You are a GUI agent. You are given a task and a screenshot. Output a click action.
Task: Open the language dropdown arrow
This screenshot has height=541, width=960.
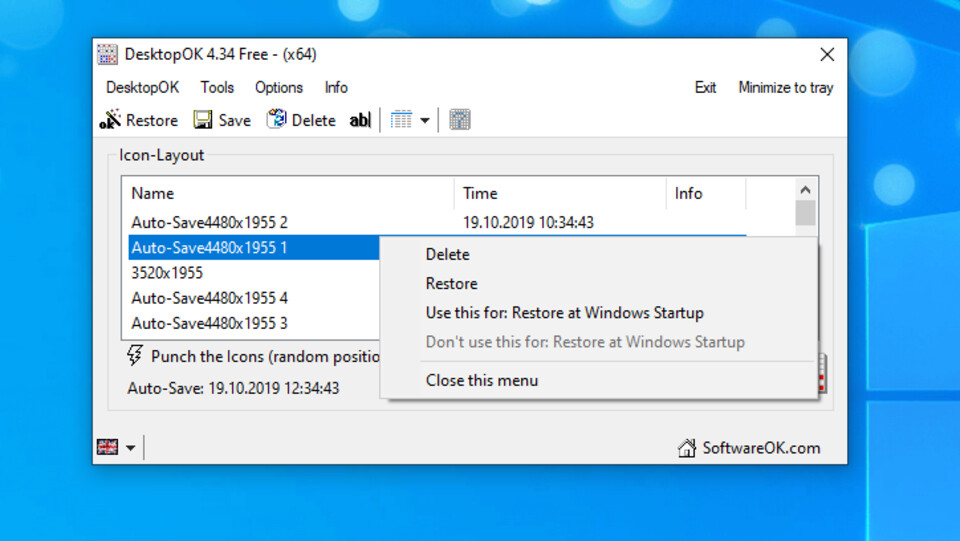[x=130, y=448]
